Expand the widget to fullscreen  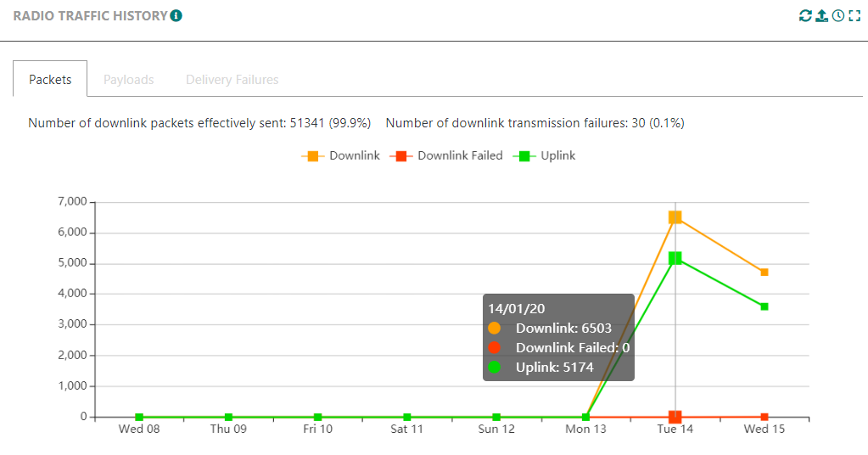(x=854, y=16)
